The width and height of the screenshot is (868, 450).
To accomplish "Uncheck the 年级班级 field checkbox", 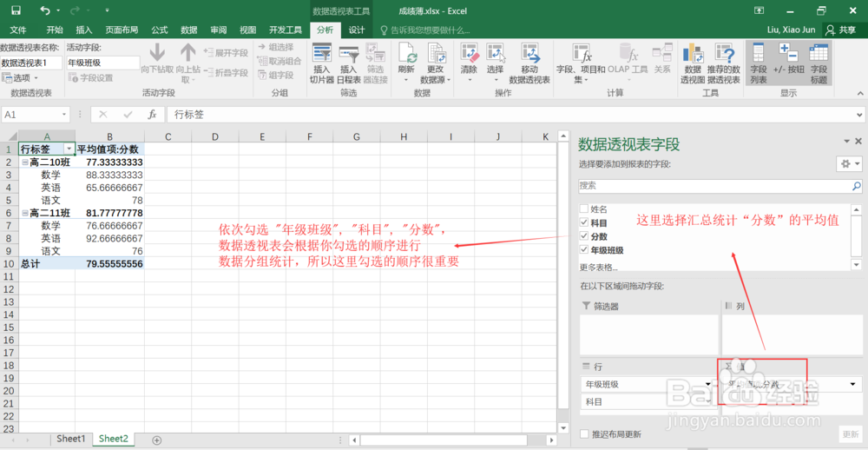I will tap(583, 249).
